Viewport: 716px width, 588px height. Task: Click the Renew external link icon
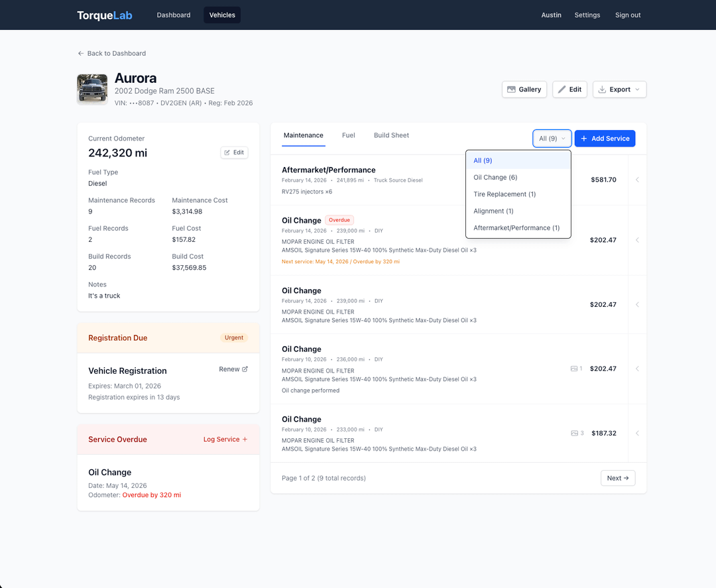point(245,369)
